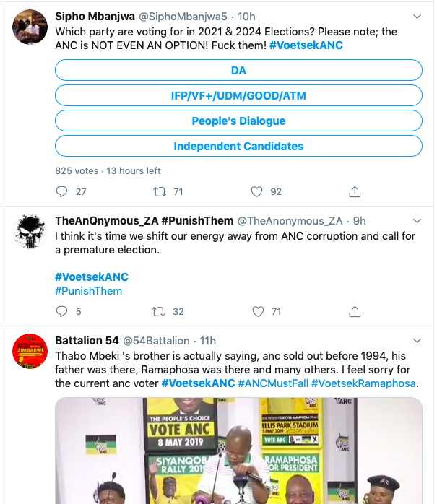This screenshot has height=504, width=437.
Task: Vote DA in the poll
Action: click(x=238, y=70)
